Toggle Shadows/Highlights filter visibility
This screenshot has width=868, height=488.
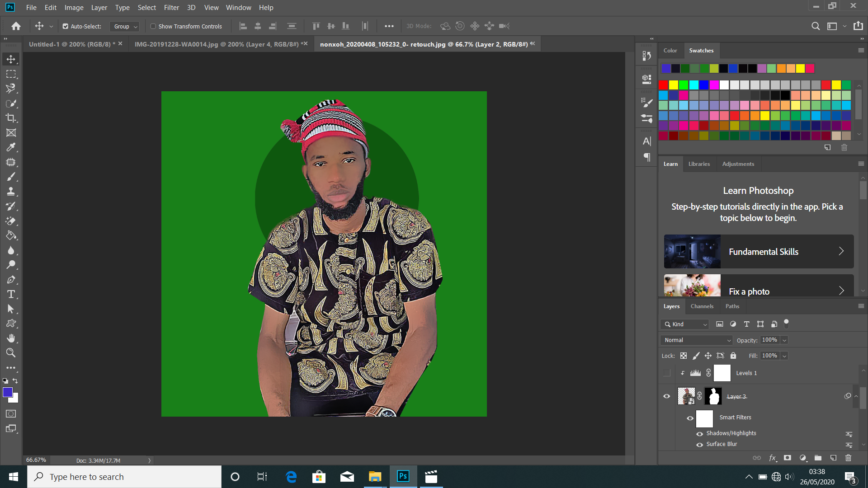[700, 434]
